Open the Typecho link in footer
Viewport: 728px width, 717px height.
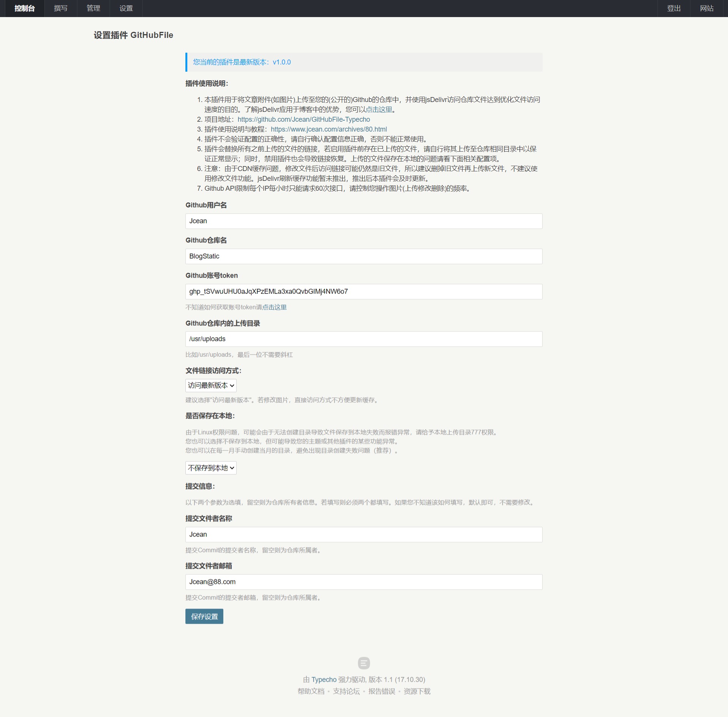point(323,679)
